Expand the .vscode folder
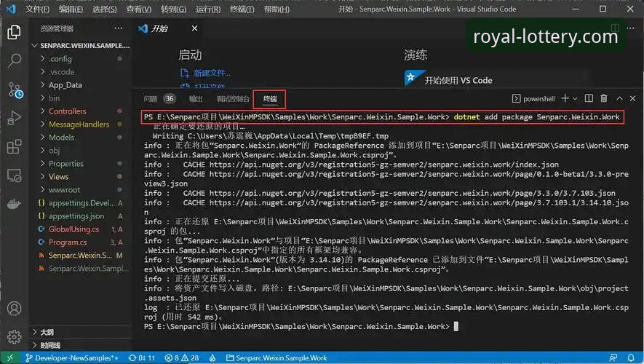This screenshot has width=644, height=364. [81, 72]
